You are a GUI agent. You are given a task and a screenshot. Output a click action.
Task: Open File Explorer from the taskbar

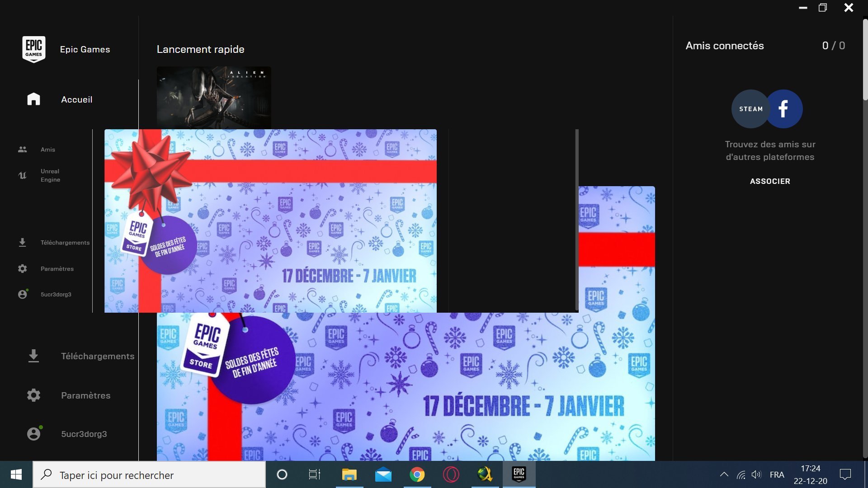[349, 474]
